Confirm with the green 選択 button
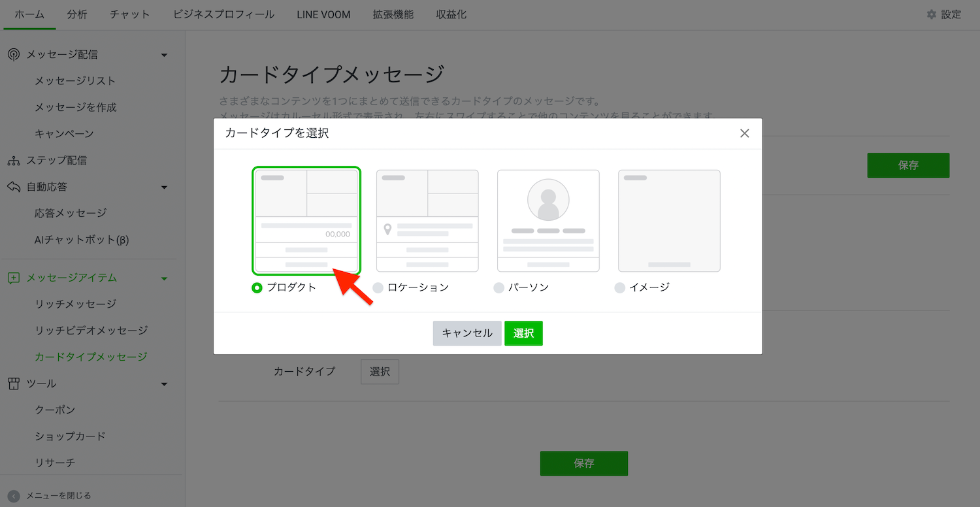Screen dimensions: 980x507 [523, 333]
